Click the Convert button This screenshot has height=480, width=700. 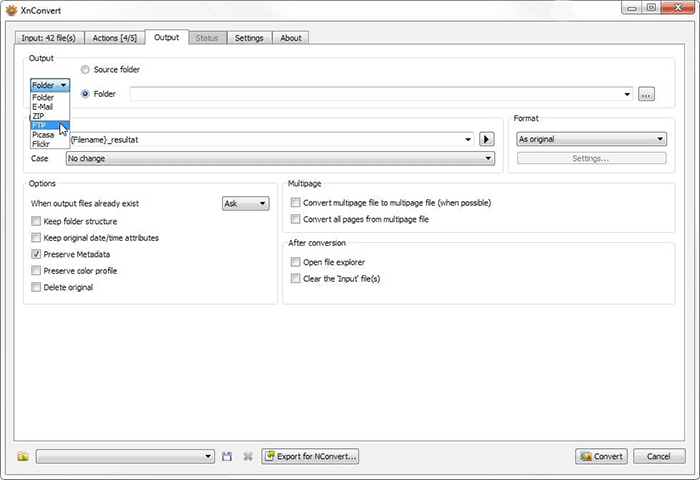point(601,456)
